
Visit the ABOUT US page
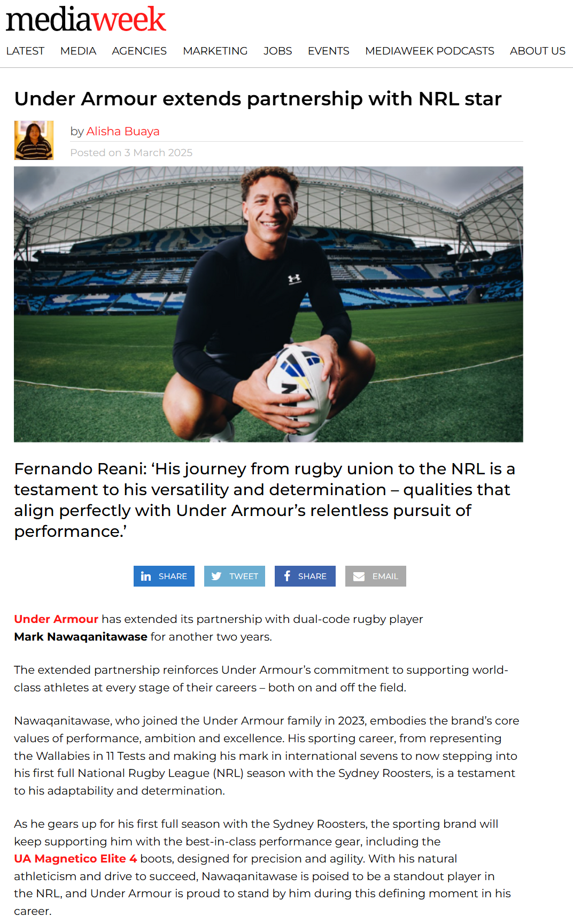pyautogui.click(x=538, y=51)
